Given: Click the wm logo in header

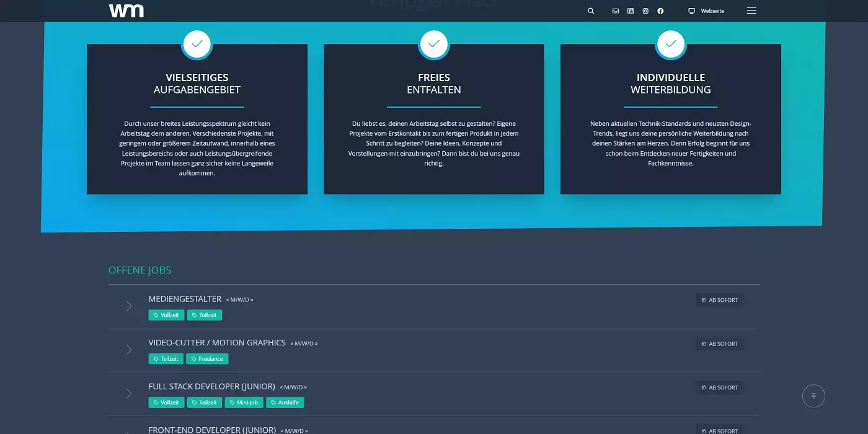Looking at the screenshot, I should [126, 11].
